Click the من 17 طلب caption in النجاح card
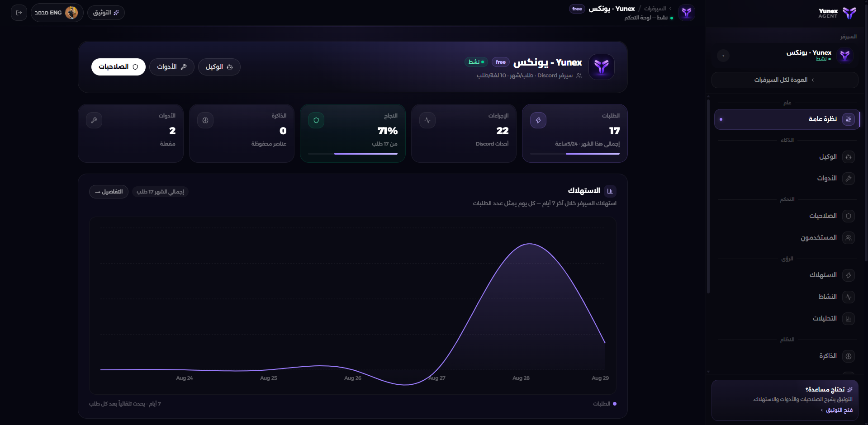 (384, 144)
